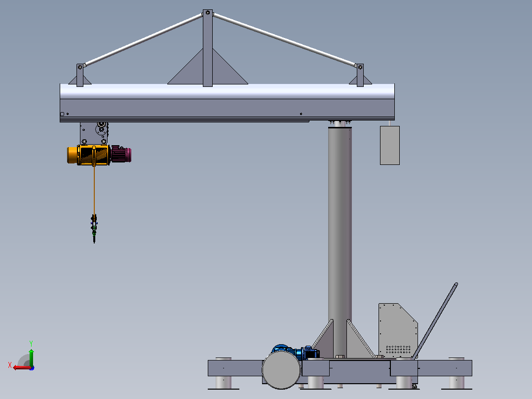Select the right diagonal tie rod
Viewport: 532px width, 399px height.
tap(284, 40)
